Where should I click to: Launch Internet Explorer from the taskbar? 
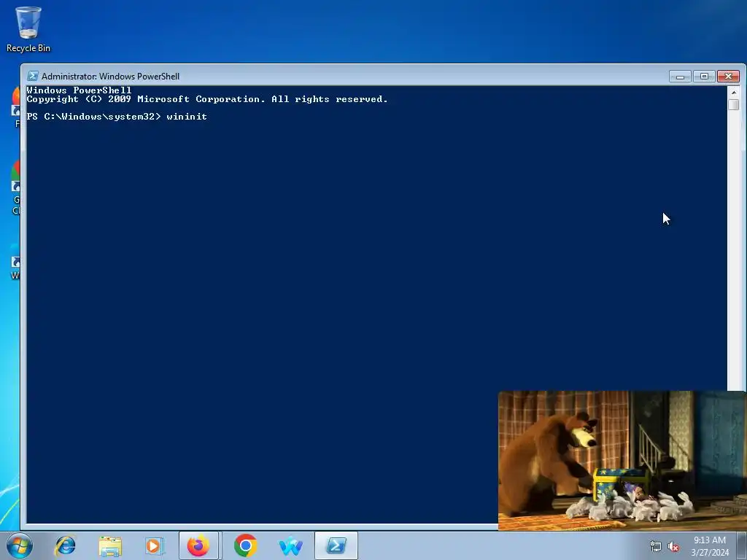click(65, 545)
